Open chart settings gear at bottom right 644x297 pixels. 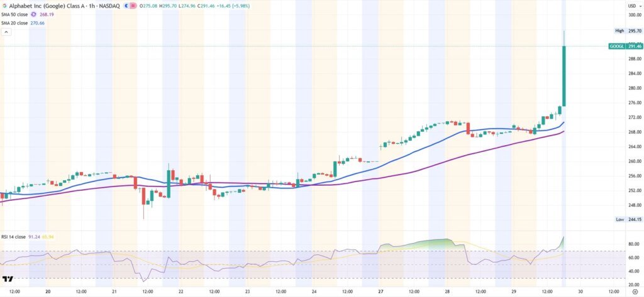(634, 292)
